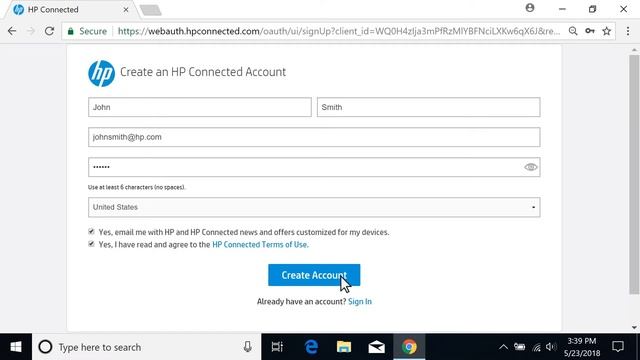Open a new tab with the blank tab button
The width and height of the screenshot is (640, 360).
click(151, 10)
